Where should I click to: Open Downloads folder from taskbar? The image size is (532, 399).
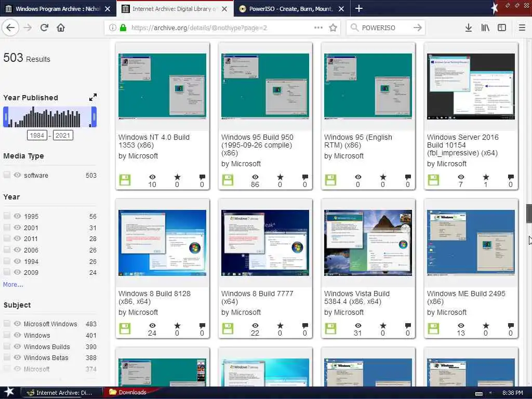129,392
